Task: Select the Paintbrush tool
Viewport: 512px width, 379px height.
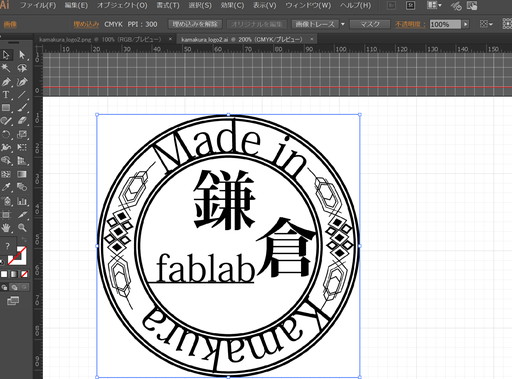Action: tap(22, 108)
